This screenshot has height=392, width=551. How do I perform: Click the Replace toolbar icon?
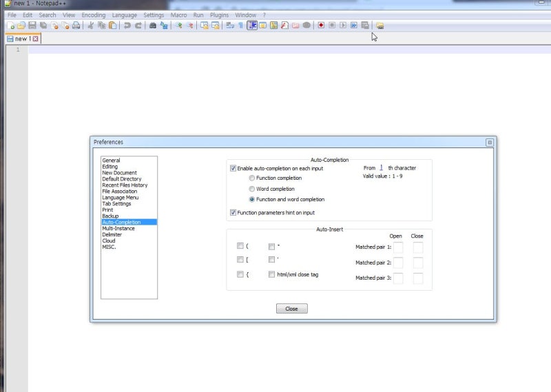164,25
